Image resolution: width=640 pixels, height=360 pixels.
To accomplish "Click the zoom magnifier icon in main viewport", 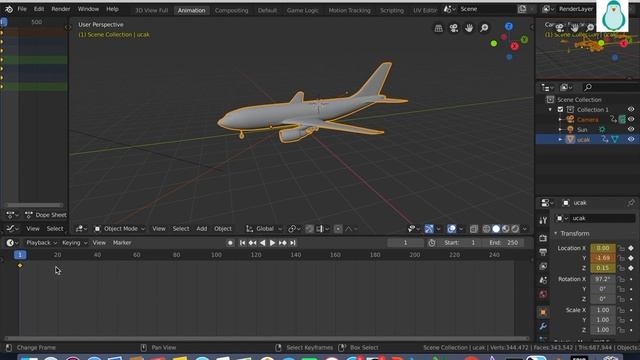I will (484, 28).
